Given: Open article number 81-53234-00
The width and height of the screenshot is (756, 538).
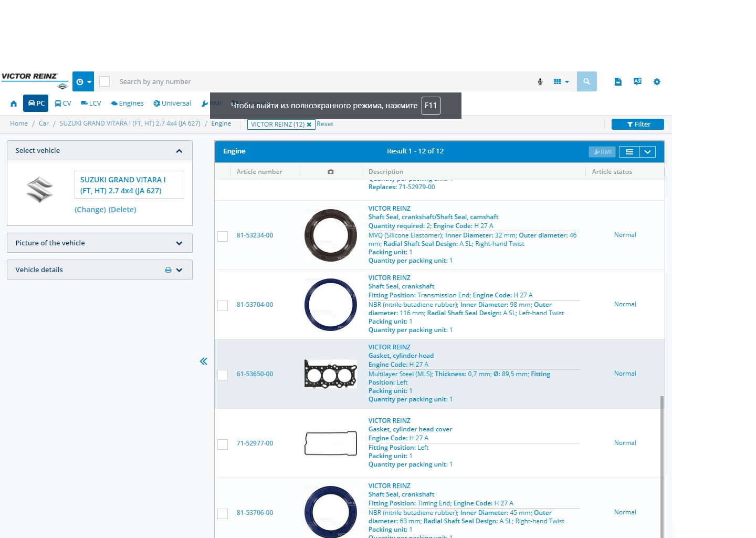Looking at the screenshot, I should [x=255, y=235].
